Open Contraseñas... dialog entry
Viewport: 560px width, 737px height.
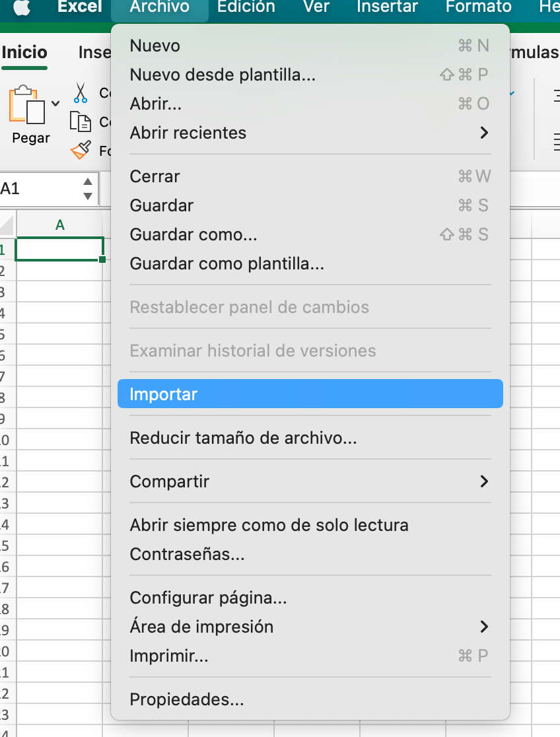(x=310, y=554)
